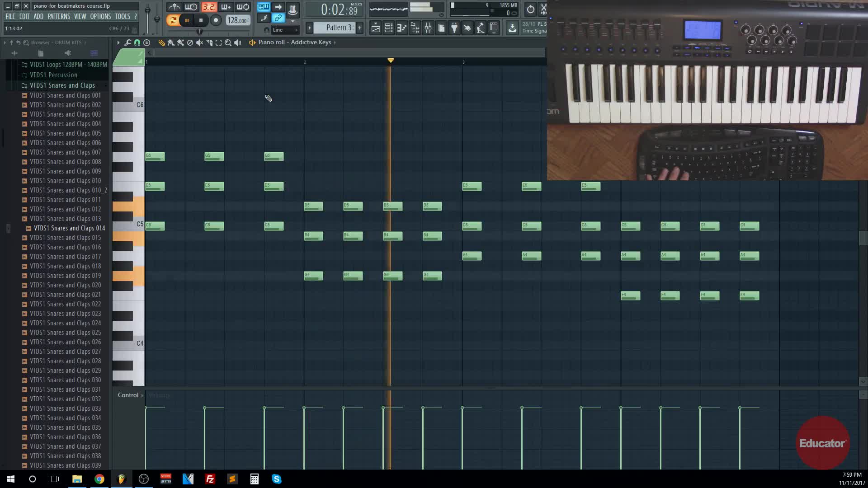
Task: Toggle pattern/song loop mode button
Action: click(172, 20)
